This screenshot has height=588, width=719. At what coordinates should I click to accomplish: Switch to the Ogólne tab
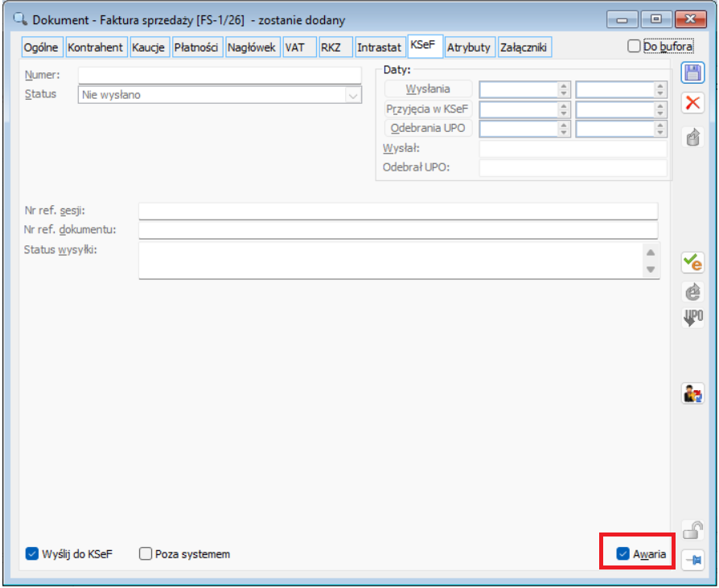point(42,47)
